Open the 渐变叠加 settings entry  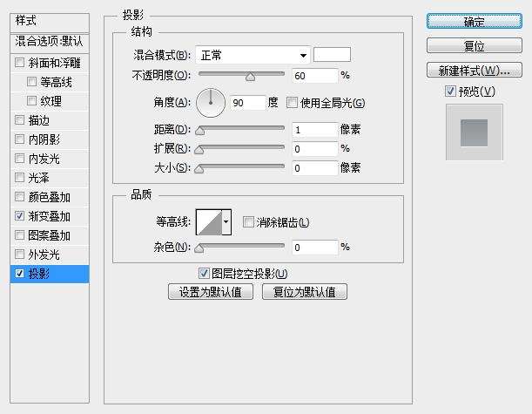coord(50,216)
